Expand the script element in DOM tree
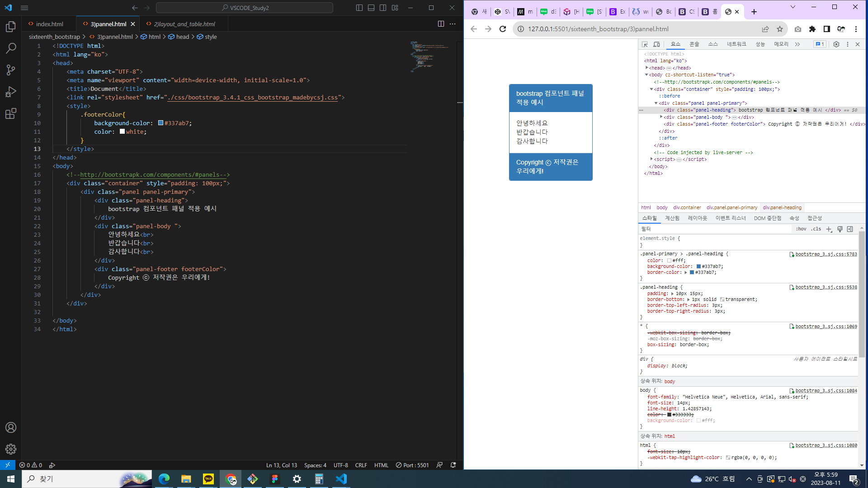 (x=651, y=159)
